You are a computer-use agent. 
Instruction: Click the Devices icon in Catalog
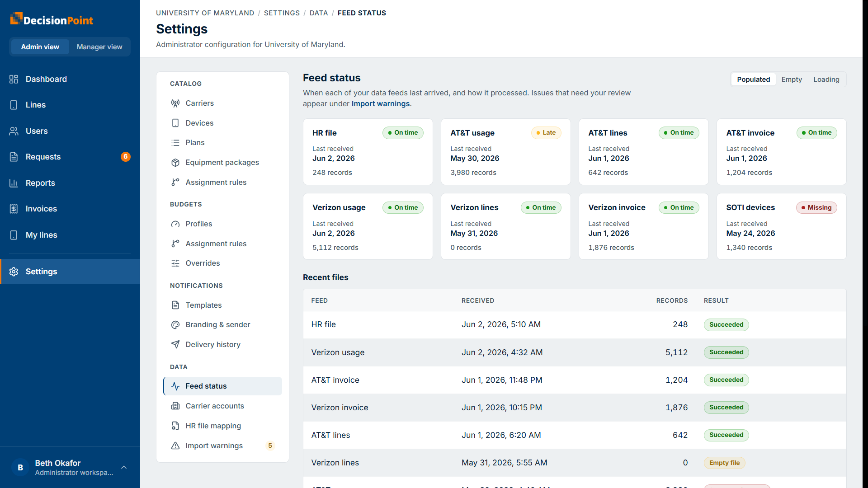(x=175, y=123)
